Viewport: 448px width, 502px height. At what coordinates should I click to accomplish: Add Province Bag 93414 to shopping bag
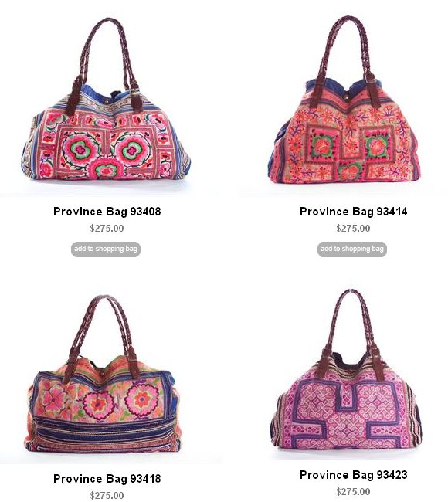click(x=352, y=249)
